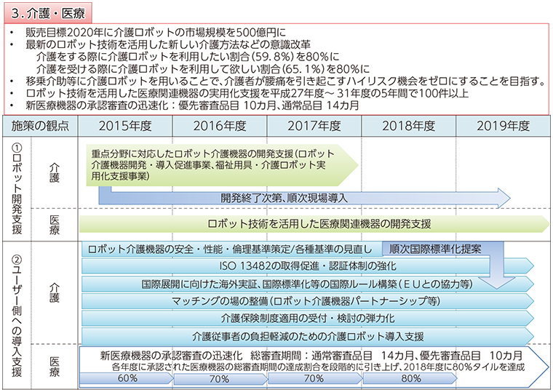Click the '70%' arrow under 2016年度
553x392 pixels.
pyautogui.click(x=220, y=379)
